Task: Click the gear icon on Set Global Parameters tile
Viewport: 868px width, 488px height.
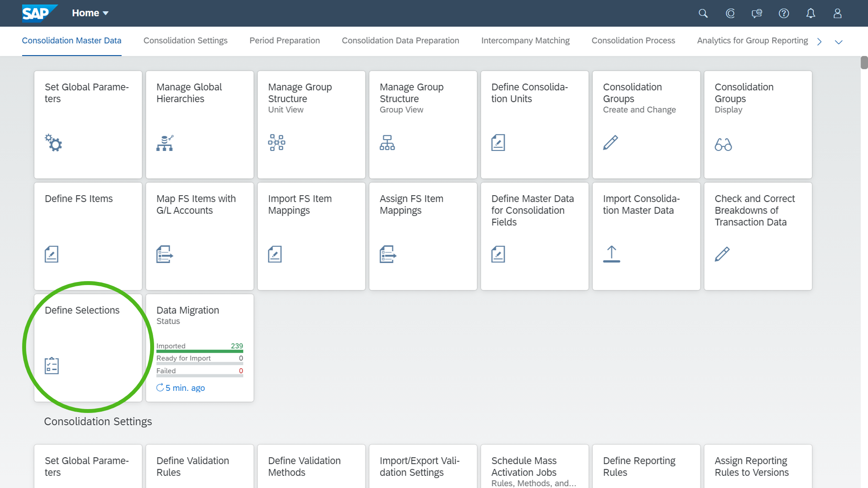Action: [x=54, y=143]
